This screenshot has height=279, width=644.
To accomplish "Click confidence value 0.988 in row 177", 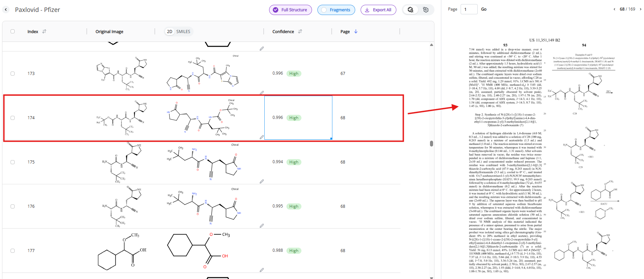I will coord(278,250).
